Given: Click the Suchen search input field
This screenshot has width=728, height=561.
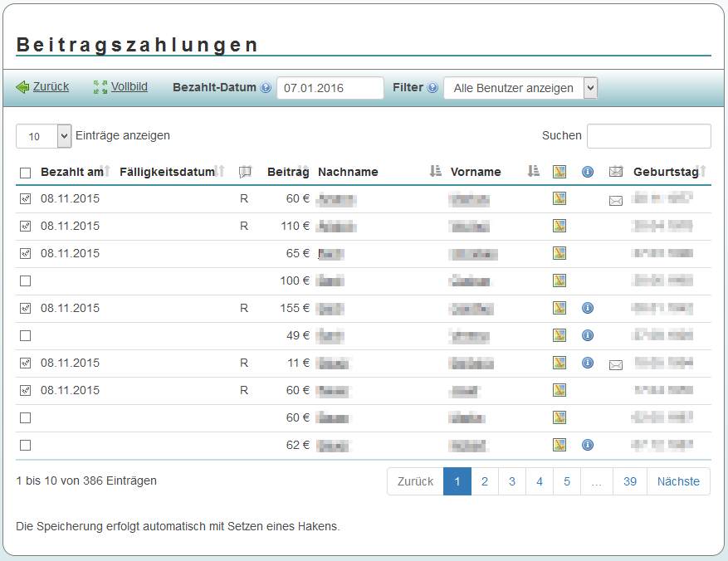Looking at the screenshot, I should (648, 136).
